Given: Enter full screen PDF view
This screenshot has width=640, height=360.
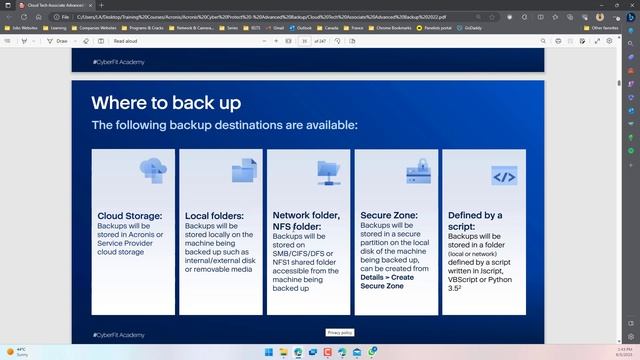Looking at the screenshot, I should pos(597,41).
